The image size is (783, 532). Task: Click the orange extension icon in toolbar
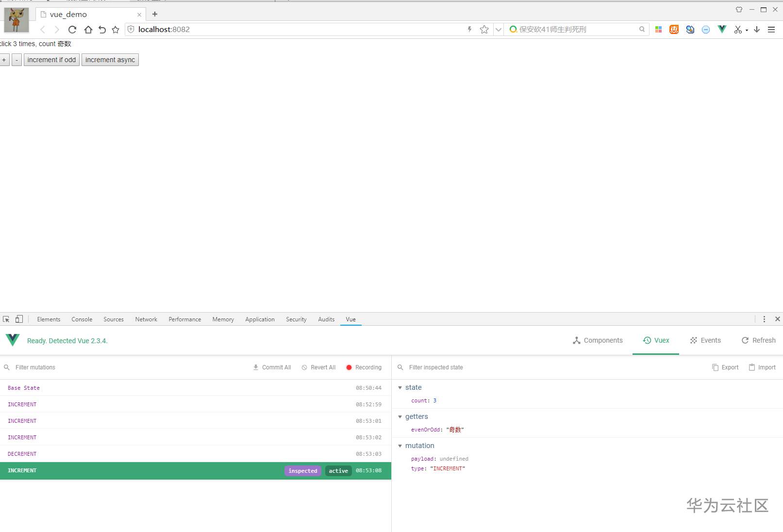click(674, 30)
